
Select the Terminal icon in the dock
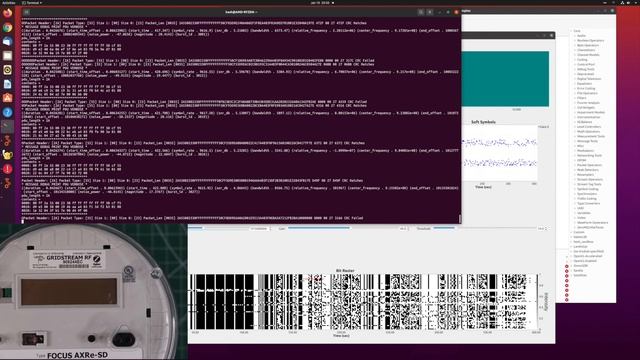(x=7, y=127)
